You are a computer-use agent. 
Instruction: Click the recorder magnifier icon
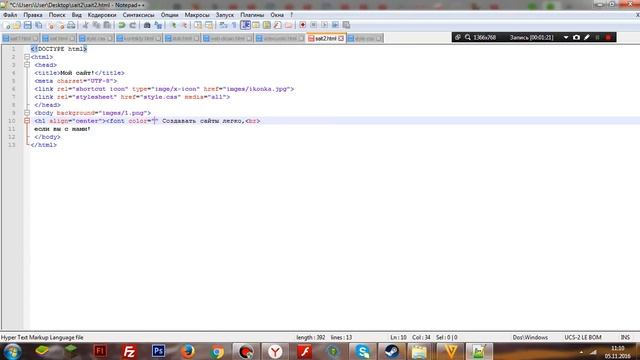click(468, 38)
